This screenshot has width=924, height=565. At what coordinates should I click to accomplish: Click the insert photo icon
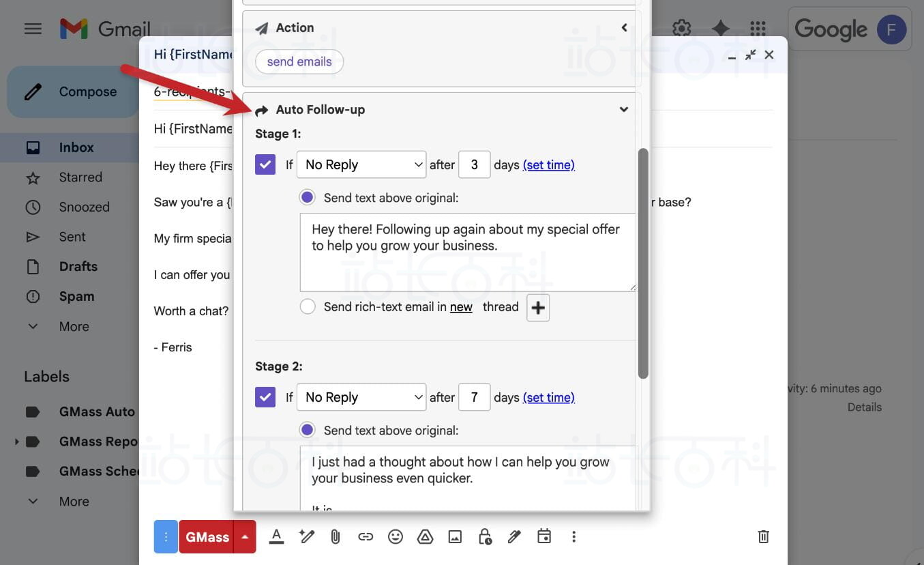coord(455,537)
